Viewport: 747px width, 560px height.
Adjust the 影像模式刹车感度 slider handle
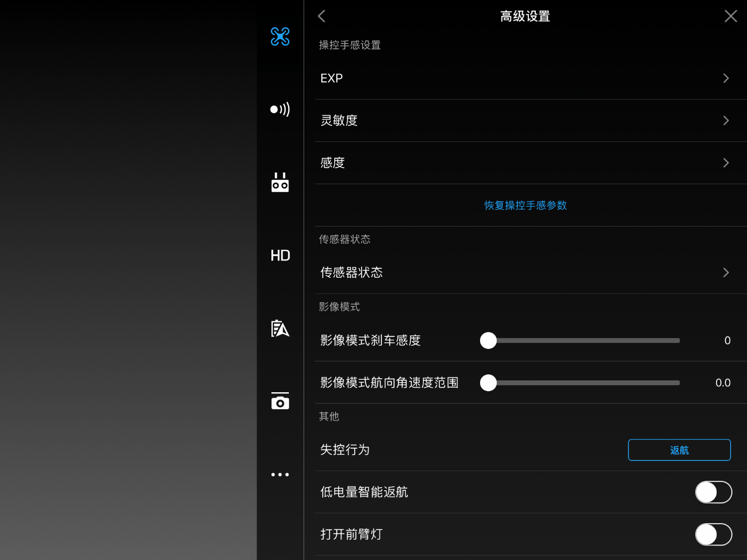[x=489, y=340]
